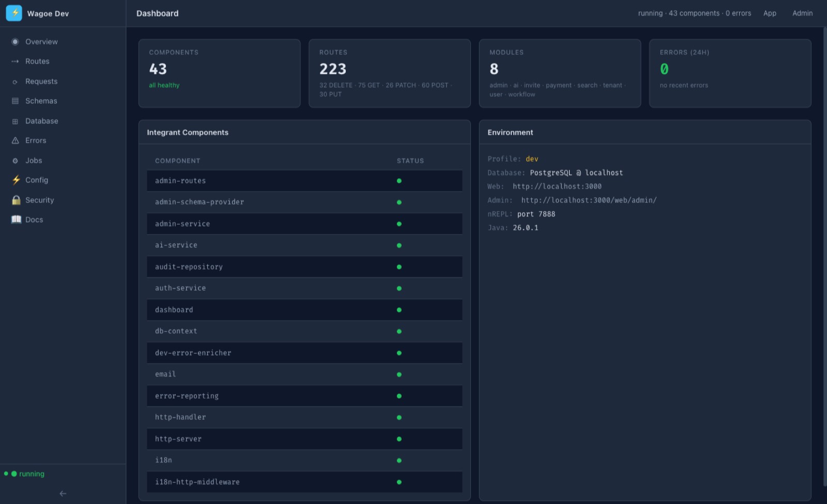Click the Routes arrow icon in the sidebar
This screenshot has height=504, width=827.
[x=15, y=61]
